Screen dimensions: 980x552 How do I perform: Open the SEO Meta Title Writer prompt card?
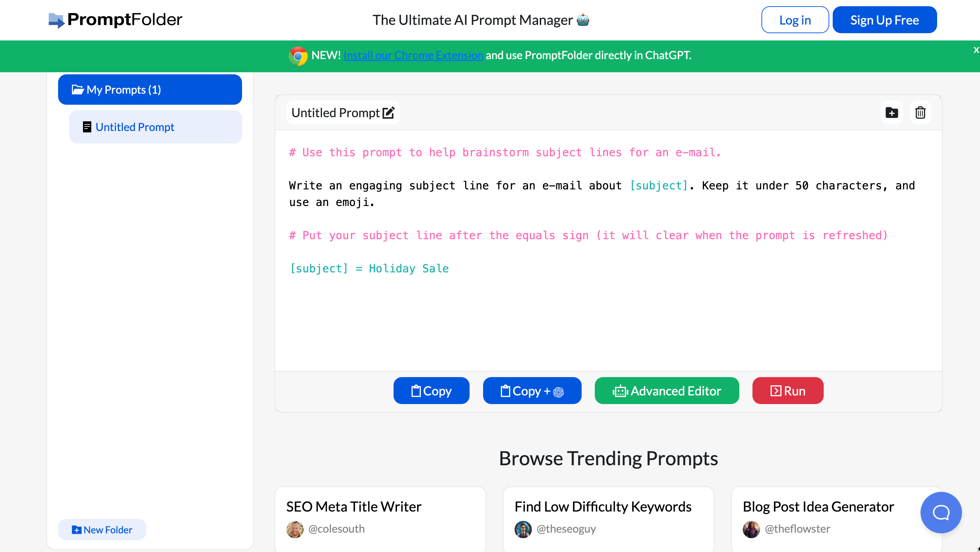(x=380, y=519)
